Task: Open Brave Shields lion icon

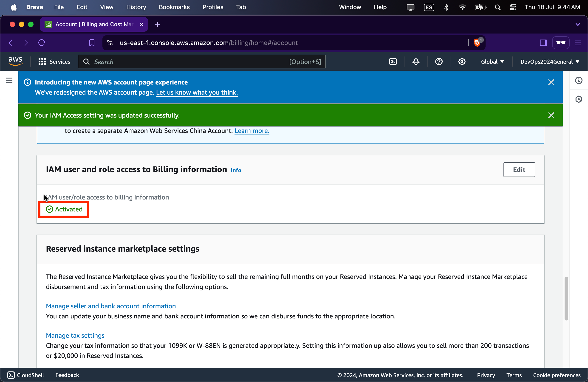Action: click(x=477, y=43)
